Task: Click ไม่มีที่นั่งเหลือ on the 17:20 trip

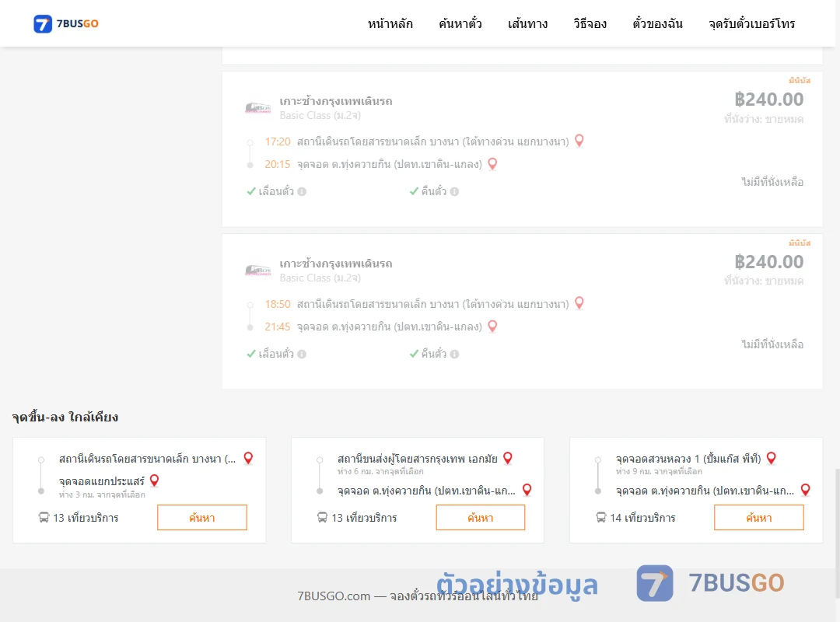Action: tap(772, 182)
